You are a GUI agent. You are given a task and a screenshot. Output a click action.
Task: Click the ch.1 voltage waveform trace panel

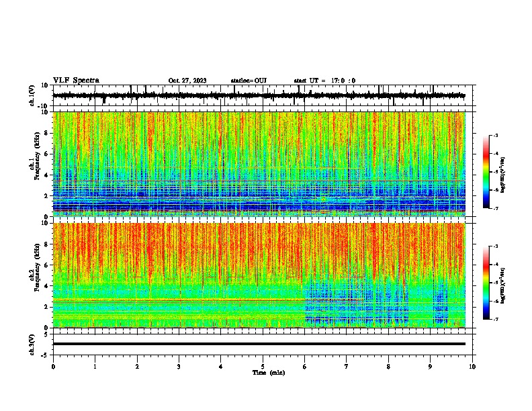(263, 95)
